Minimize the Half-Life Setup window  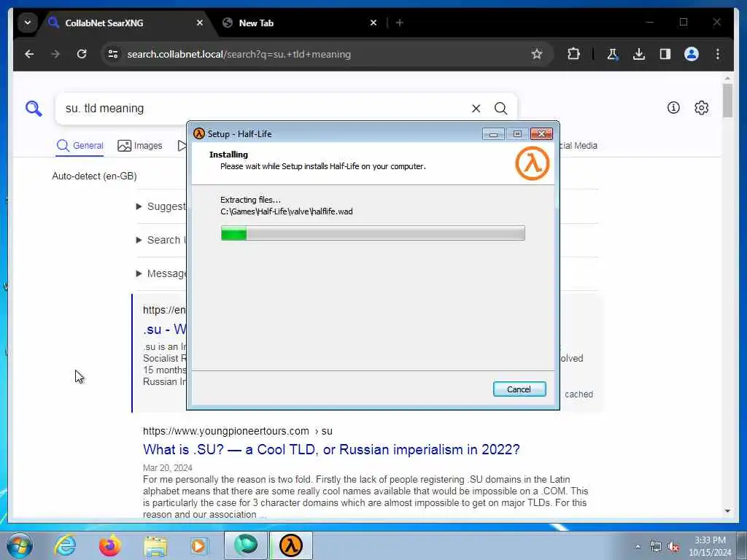point(493,134)
